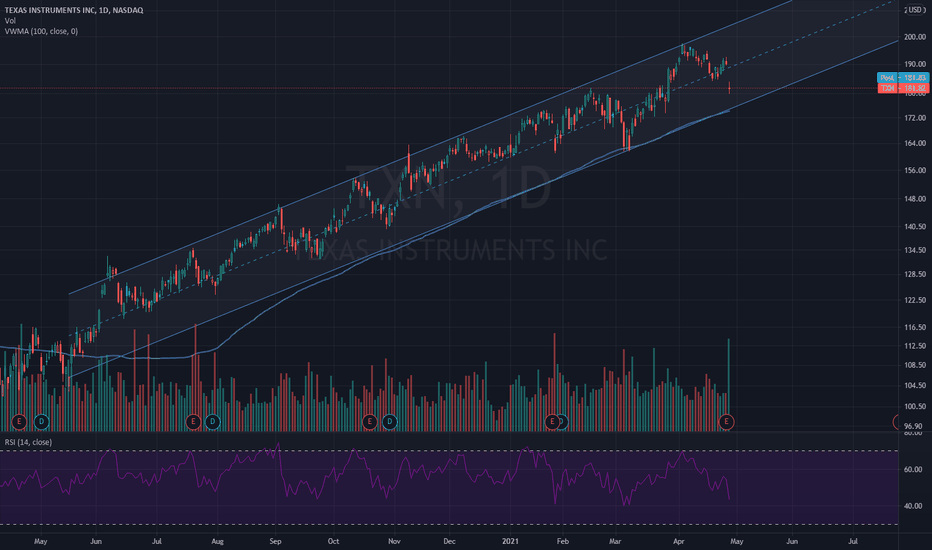Click the 122.50 price axis label
Image resolution: width=932 pixels, height=550 pixels.
915,301
